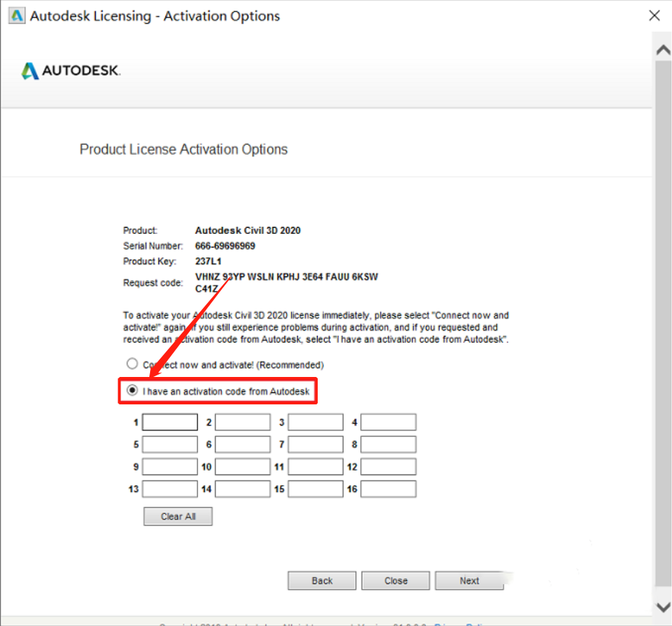Click the Close button at the bottom
Screen dimensions: 672x626
(x=395, y=580)
